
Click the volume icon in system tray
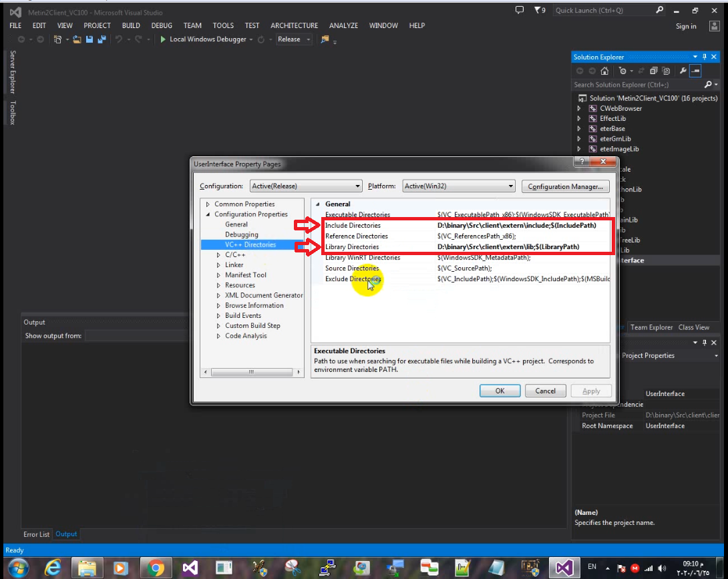pos(662,568)
